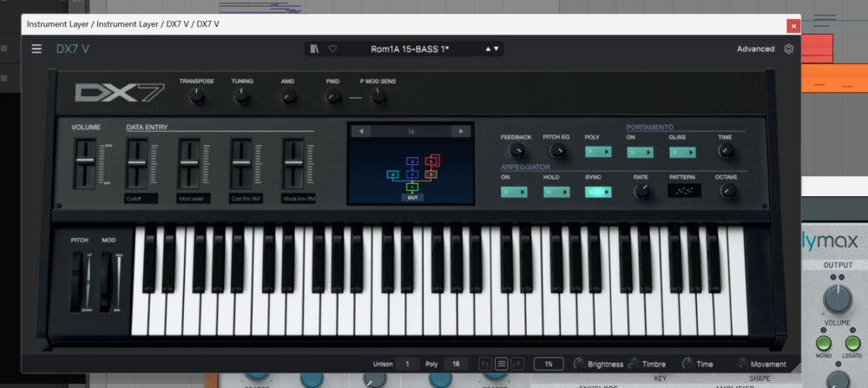
Task: Click the Portamento TIME knob
Action: (725, 150)
